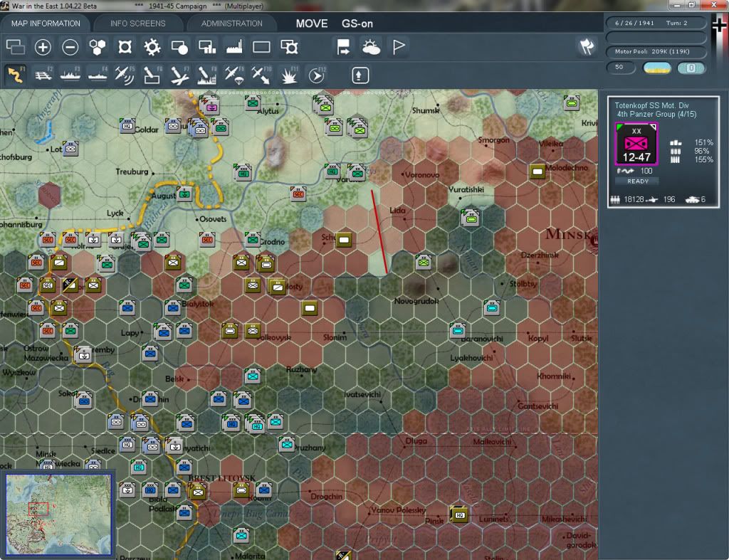Select the F9 air transport mode icon
The width and height of the screenshot is (729, 560).
coord(234,75)
